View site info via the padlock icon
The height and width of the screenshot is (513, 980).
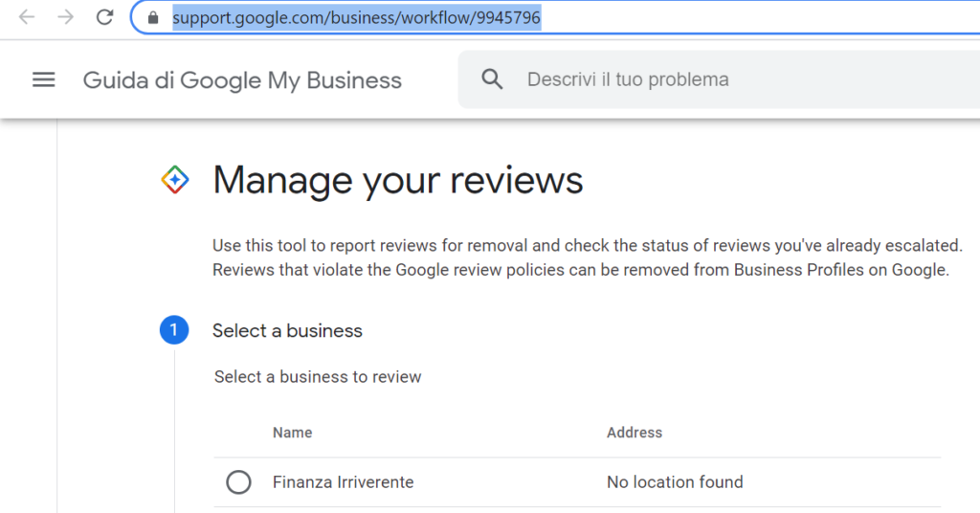[x=152, y=18]
